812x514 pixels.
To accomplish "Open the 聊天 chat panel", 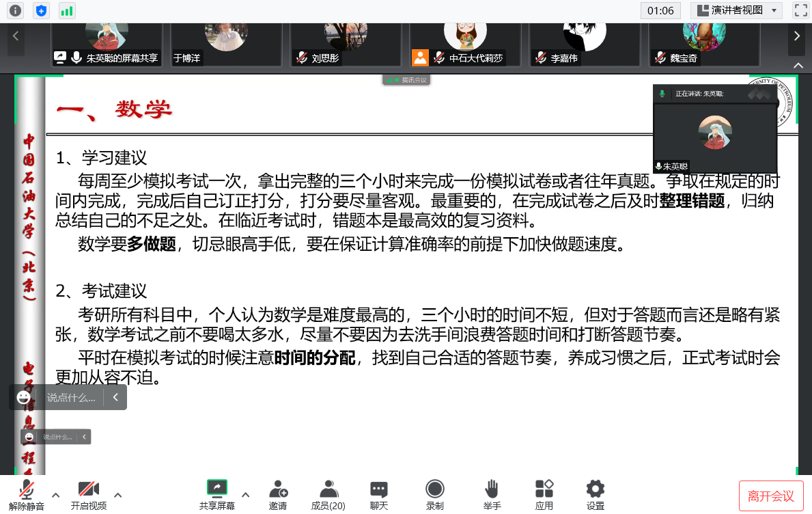I will (x=380, y=493).
